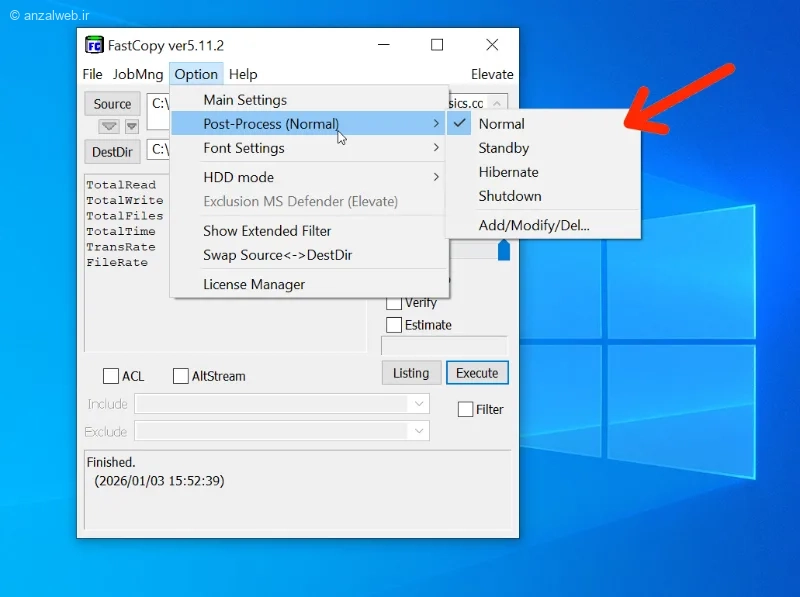Click the Listing button
Screen dimensions: 800x597
click(411, 373)
